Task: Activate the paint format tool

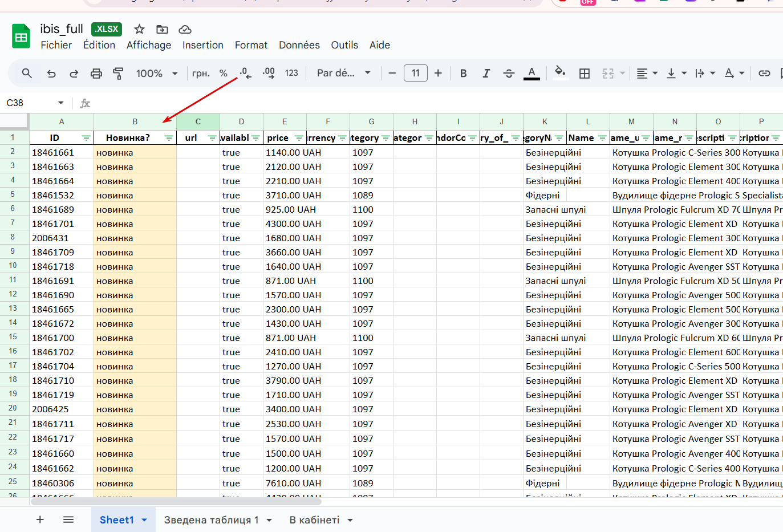Action: click(x=118, y=73)
